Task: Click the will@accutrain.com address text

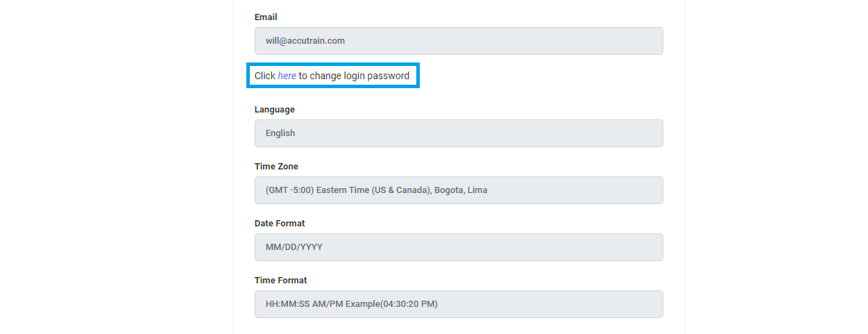Action: (305, 41)
